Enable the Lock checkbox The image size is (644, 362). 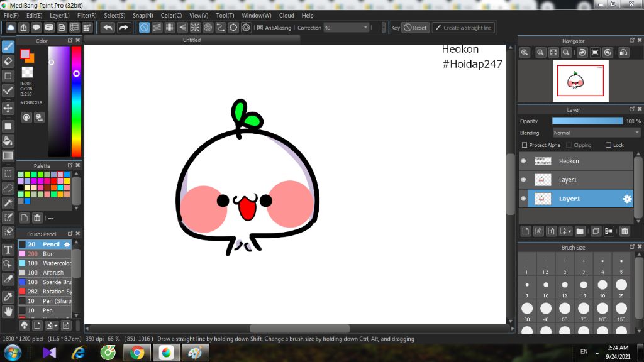(608, 145)
